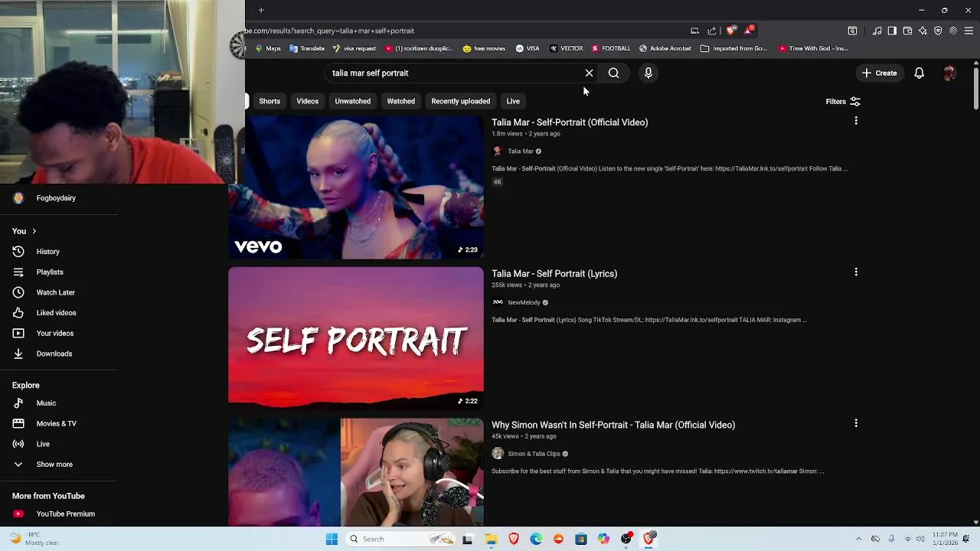Open the Brave Wallet icon
This screenshot has width=980, height=551.
coord(907,31)
